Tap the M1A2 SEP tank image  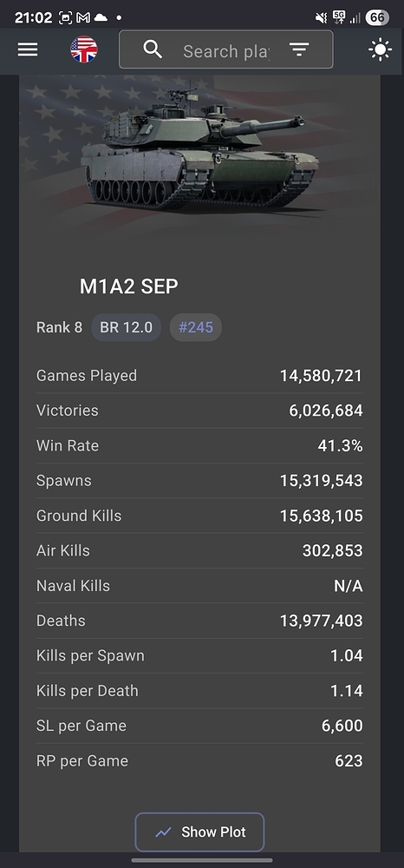(x=200, y=149)
